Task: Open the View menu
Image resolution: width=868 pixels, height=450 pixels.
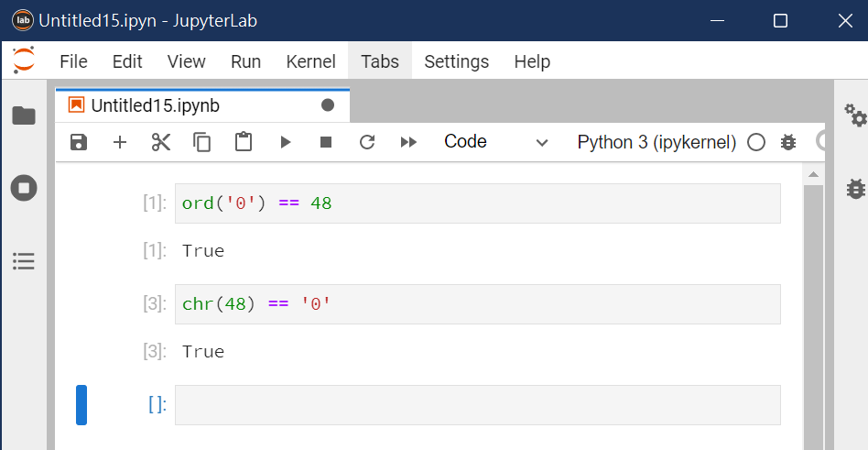Action: pos(187,61)
